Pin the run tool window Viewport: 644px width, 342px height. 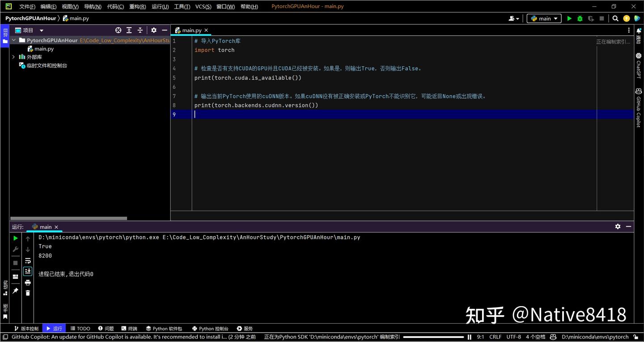[15, 291]
